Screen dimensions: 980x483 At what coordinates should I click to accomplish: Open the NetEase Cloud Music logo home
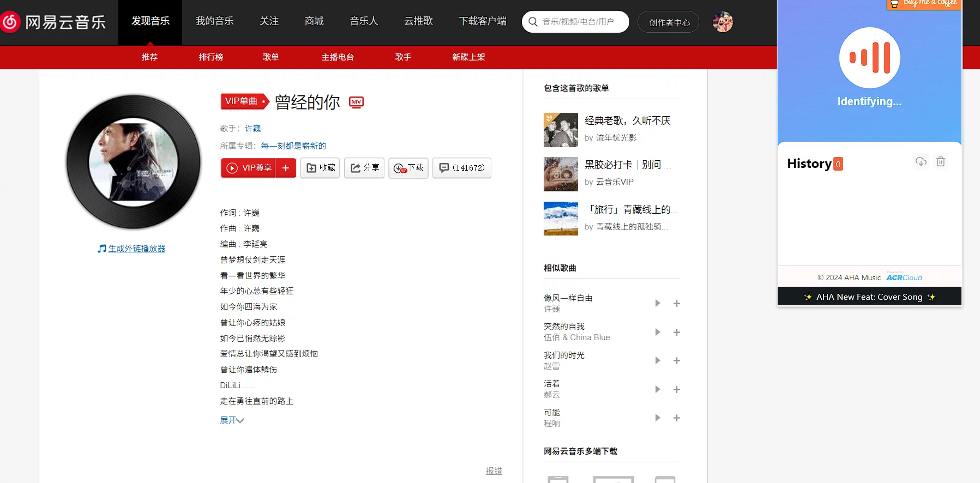tap(53, 22)
